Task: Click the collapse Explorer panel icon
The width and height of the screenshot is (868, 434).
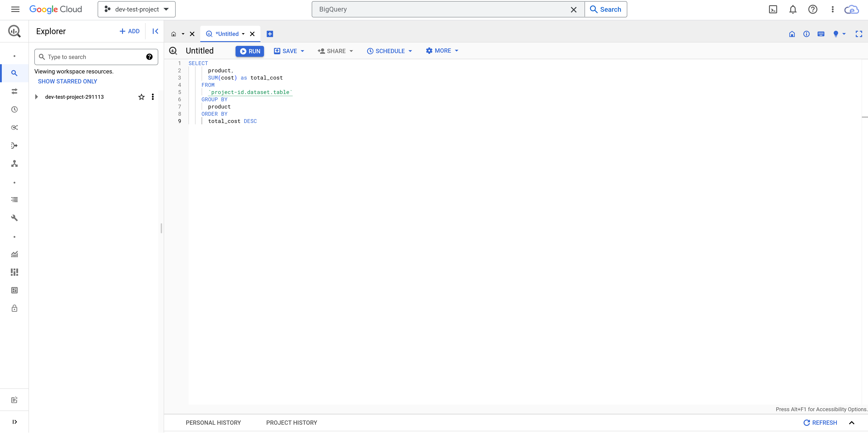Action: 156,31
